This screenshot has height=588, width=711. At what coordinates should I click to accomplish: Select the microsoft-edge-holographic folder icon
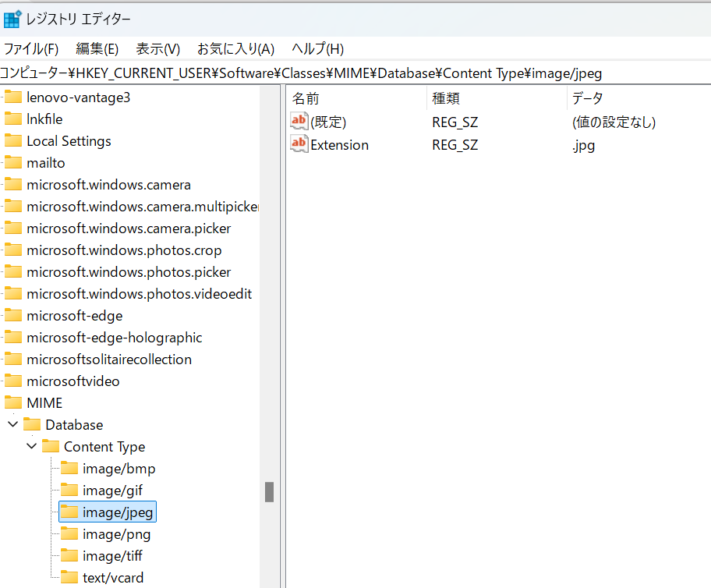[13, 337]
